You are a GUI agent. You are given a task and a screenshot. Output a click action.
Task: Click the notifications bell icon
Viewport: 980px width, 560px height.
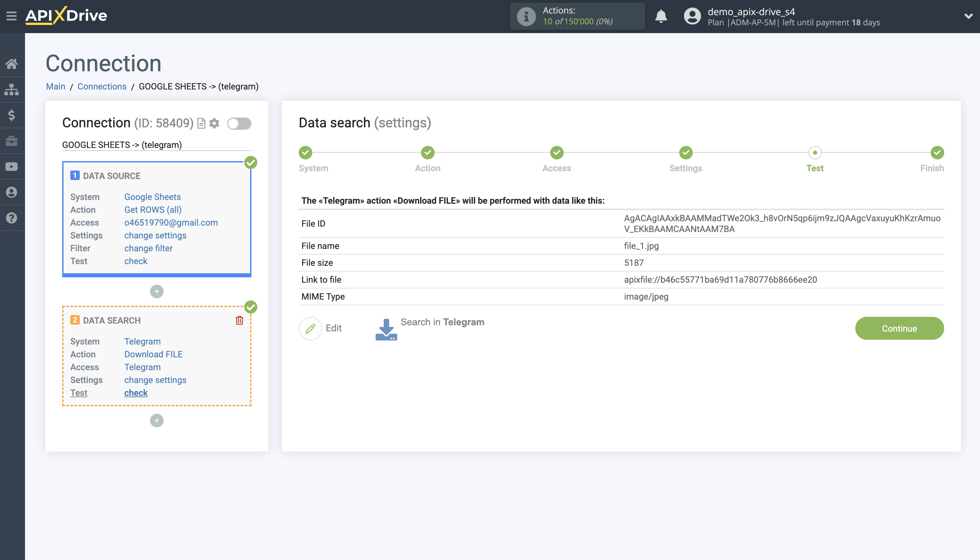click(x=661, y=16)
